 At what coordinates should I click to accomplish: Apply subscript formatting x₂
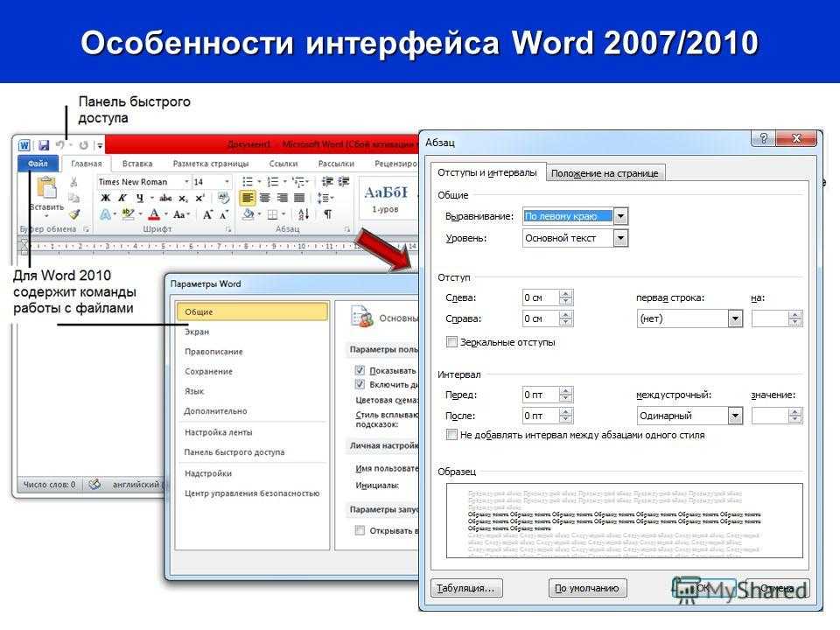click(183, 199)
